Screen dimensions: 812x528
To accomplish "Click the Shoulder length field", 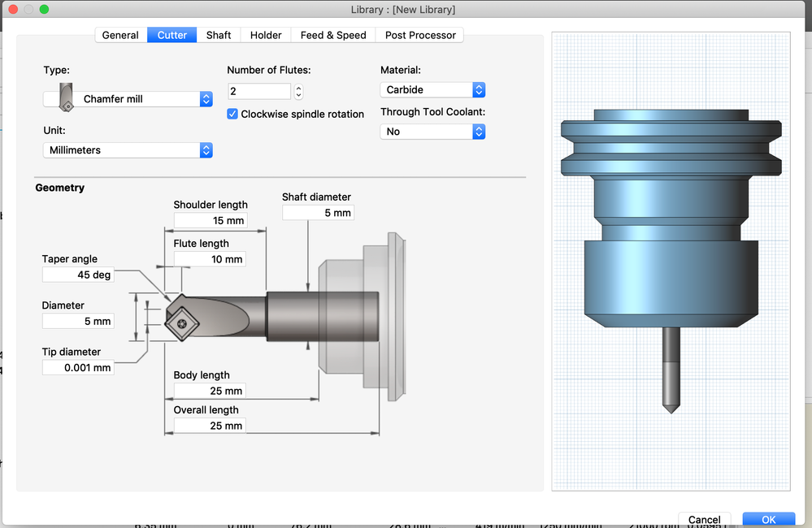I will point(211,220).
